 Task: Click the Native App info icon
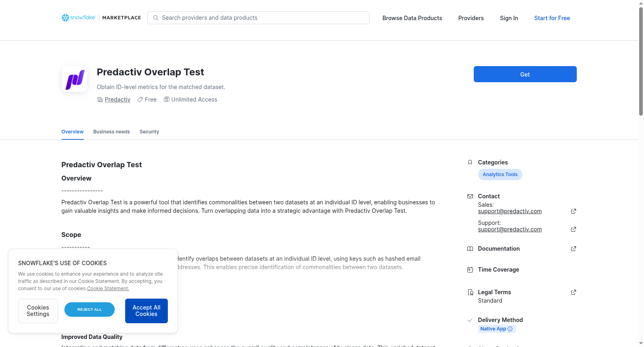point(510,329)
